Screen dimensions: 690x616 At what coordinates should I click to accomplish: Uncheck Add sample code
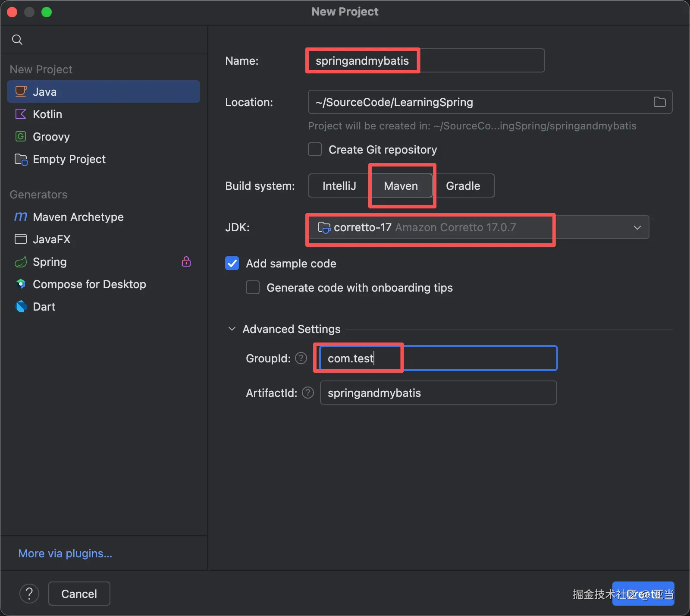[x=232, y=263]
